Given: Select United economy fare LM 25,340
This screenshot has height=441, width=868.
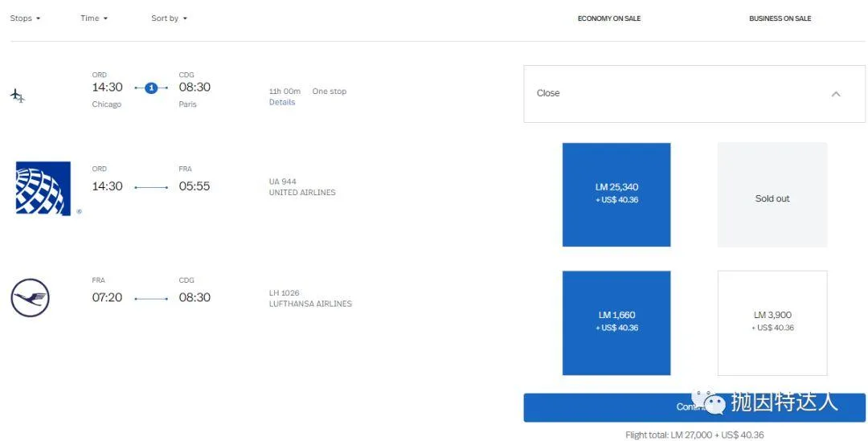Looking at the screenshot, I should coord(616,194).
